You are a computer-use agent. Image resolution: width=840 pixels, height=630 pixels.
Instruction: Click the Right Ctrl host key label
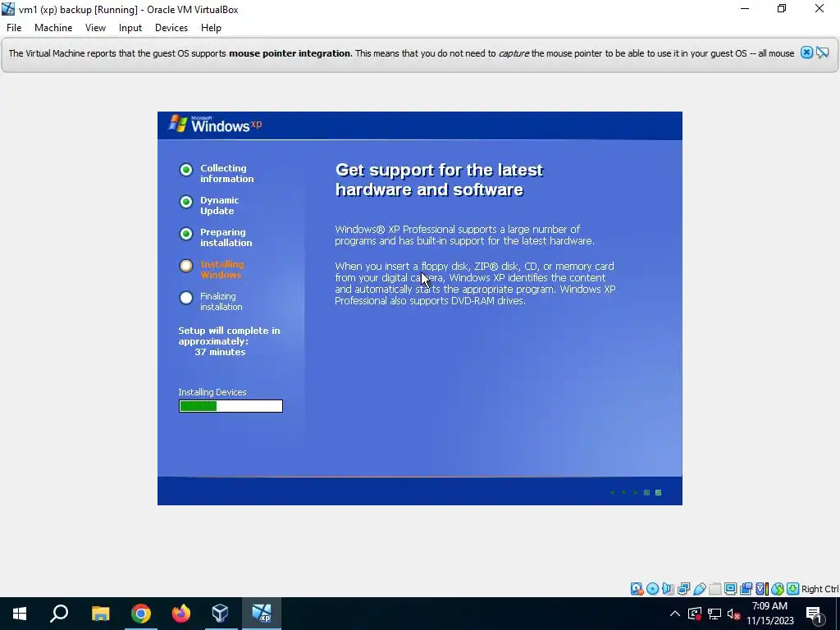click(x=819, y=589)
